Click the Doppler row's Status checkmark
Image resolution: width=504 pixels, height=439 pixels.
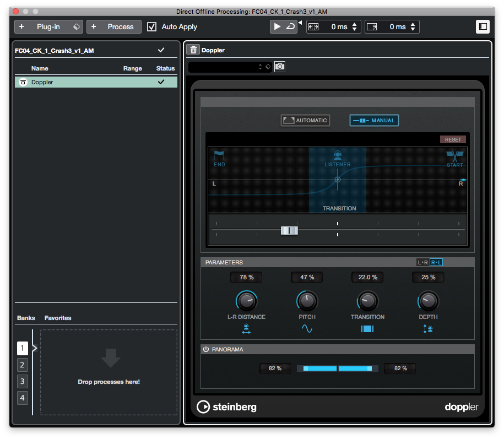(x=161, y=82)
